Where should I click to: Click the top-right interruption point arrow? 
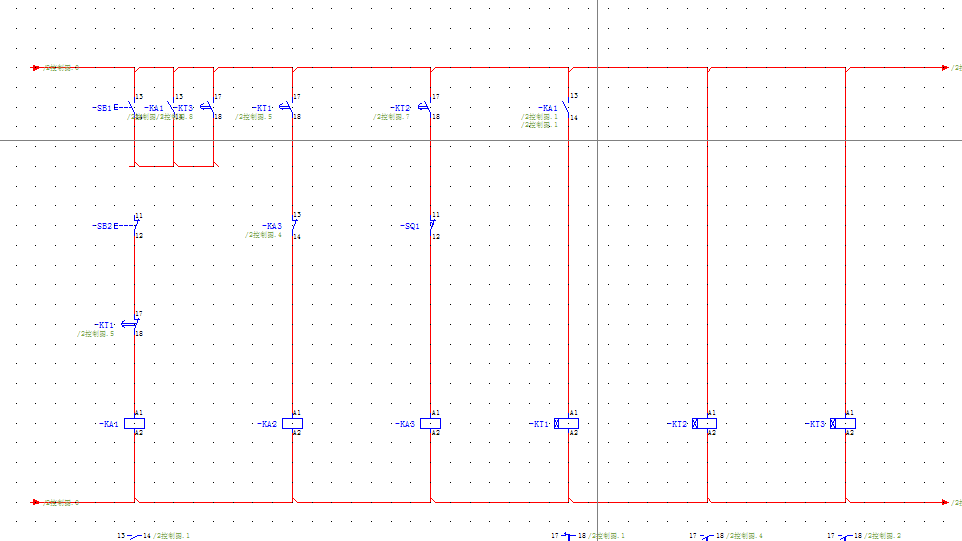(945, 68)
